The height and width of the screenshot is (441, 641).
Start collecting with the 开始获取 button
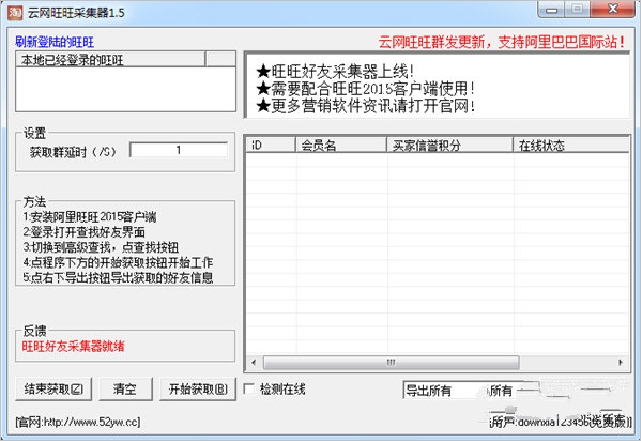tap(198, 389)
